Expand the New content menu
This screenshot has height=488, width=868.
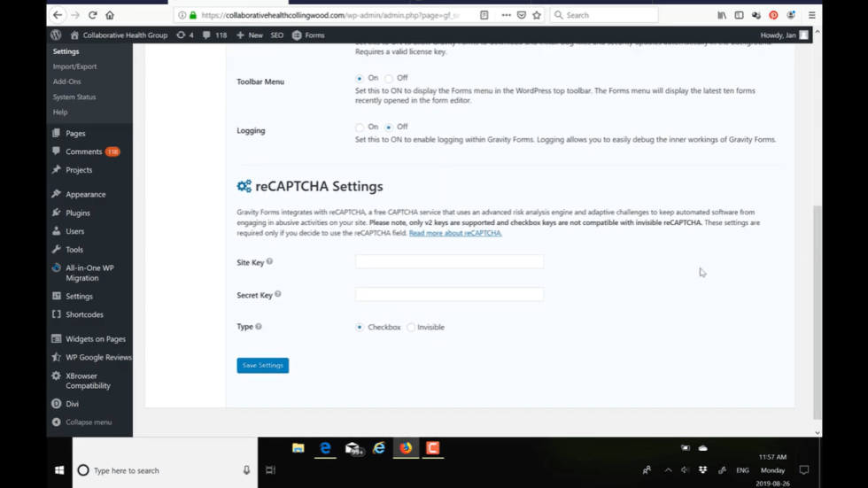tap(250, 35)
